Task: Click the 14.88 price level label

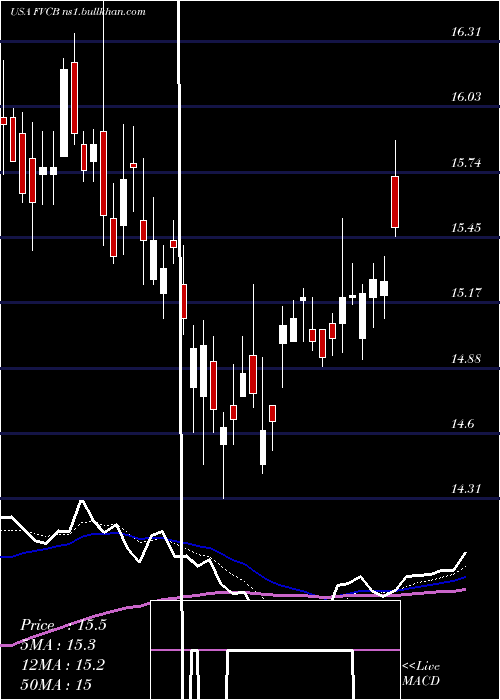Action: coord(466,358)
